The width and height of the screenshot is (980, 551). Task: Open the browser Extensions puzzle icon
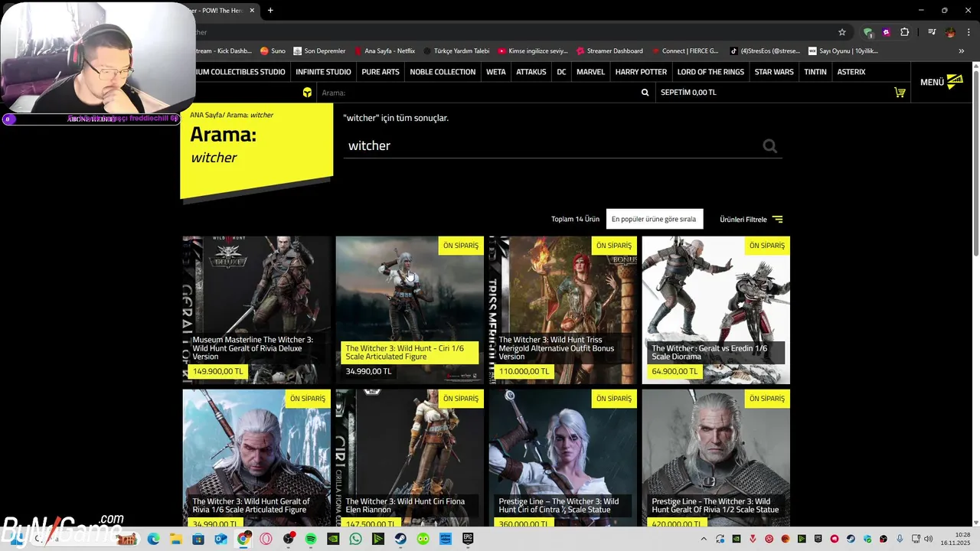click(905, 32)
